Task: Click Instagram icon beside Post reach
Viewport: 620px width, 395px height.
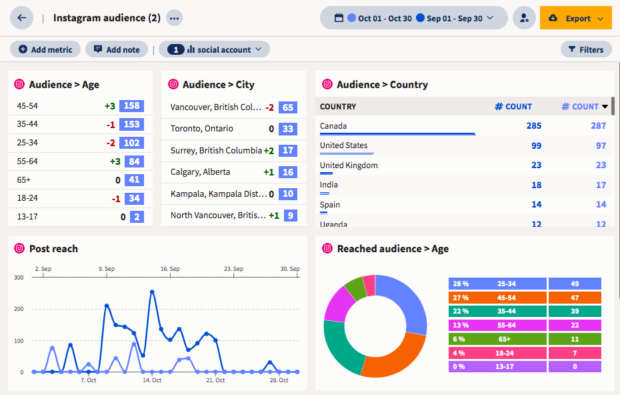Action: [19, 248]
